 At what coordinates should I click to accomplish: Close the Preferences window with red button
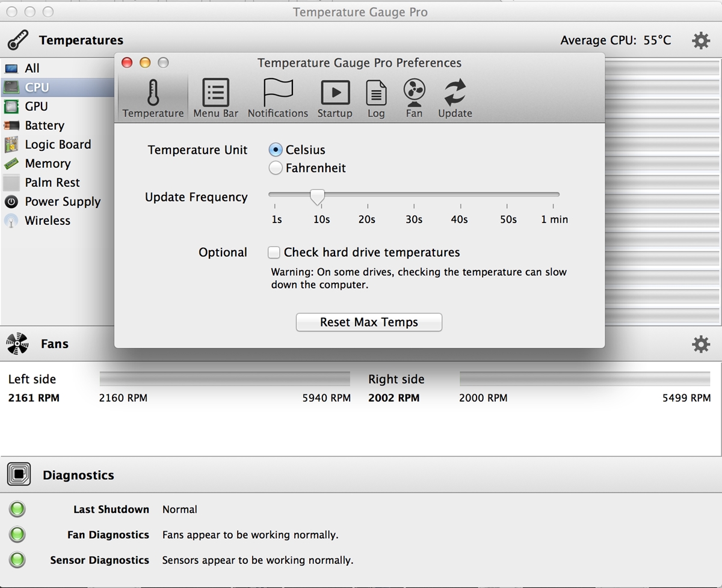127,63
